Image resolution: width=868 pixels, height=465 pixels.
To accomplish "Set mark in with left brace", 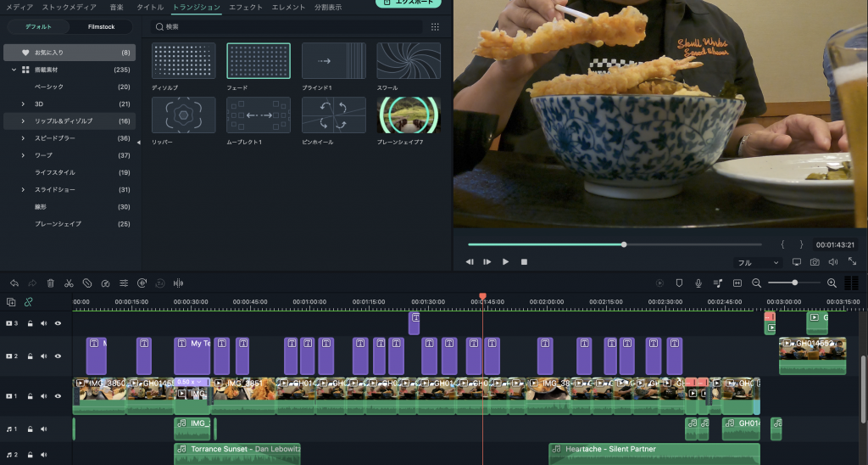I will click(782, 244).
